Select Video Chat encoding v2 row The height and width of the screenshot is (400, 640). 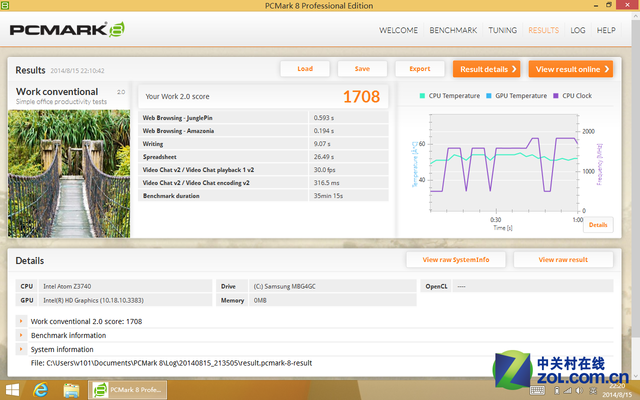(263, 183)
